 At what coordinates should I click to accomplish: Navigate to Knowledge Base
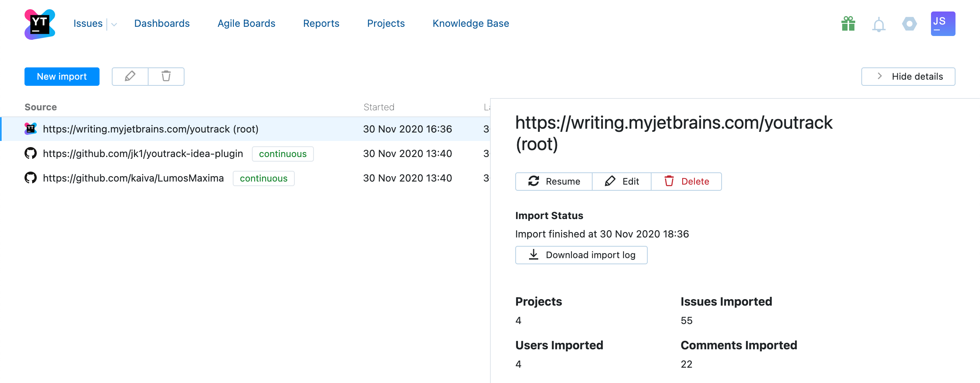point(470,24)
